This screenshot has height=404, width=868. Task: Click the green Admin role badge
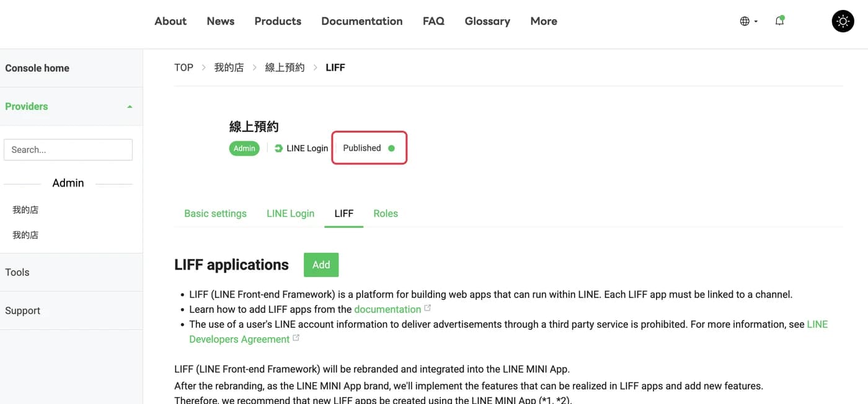point(244,148)
